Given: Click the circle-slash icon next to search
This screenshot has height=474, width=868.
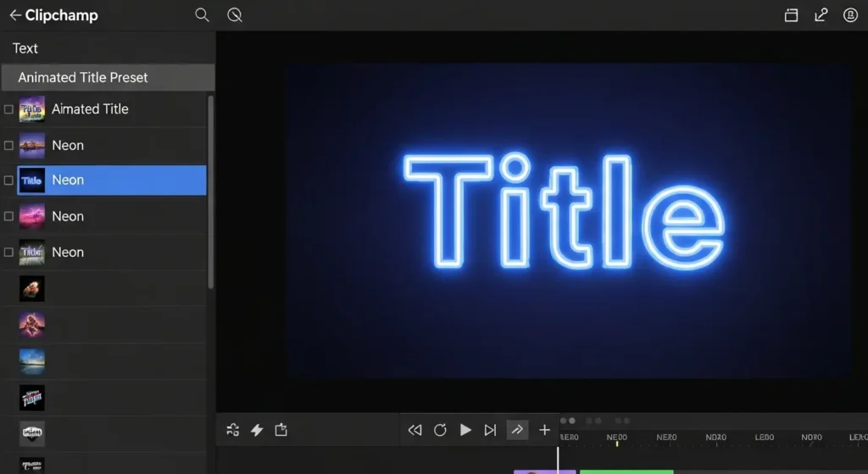Looking at the screenshot, I should click(x=235, y=15).
